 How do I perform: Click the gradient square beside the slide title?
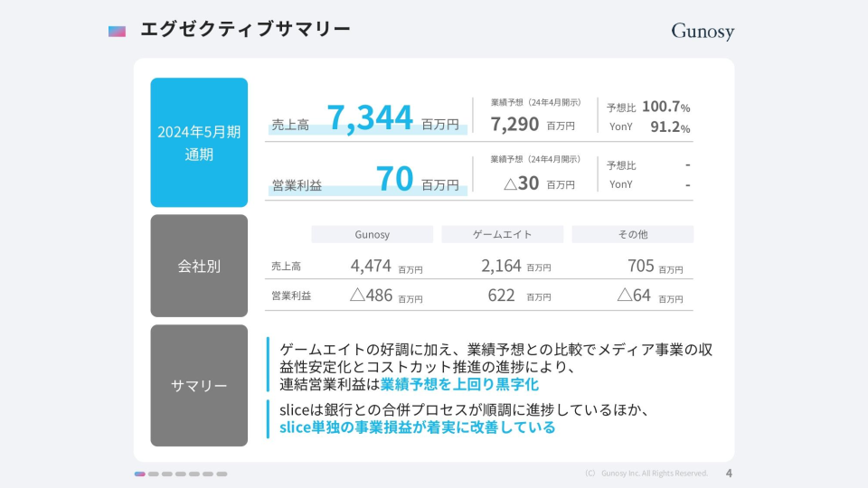(117, 32)
